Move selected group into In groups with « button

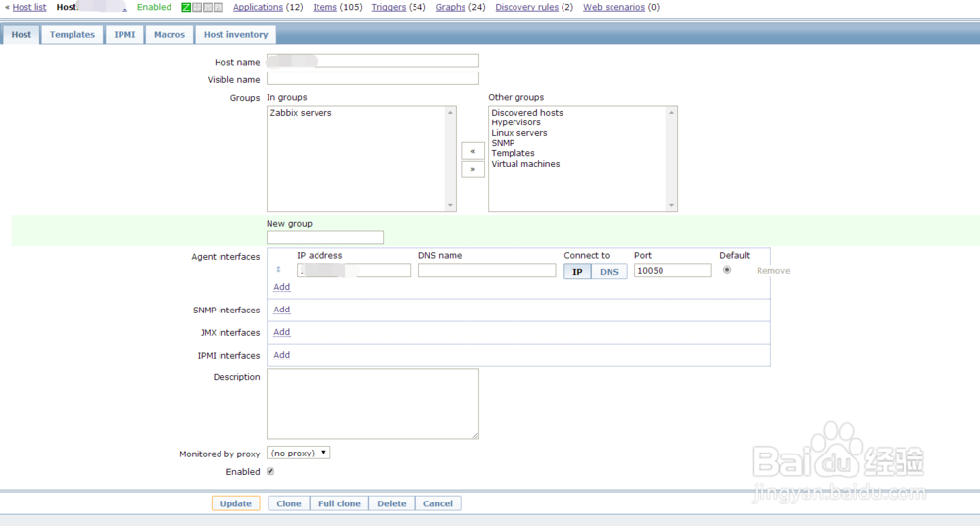tap(472, 151)
